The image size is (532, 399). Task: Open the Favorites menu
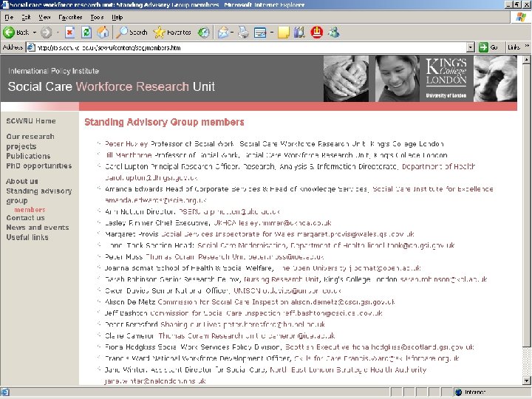70,17
